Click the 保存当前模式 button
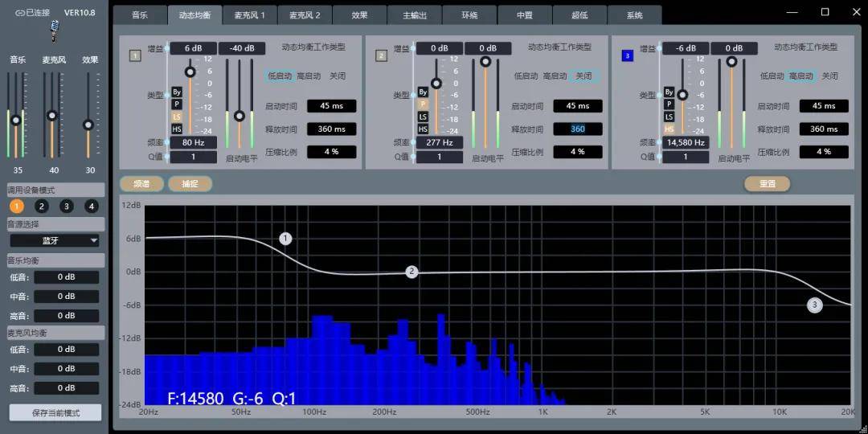 coord(55,412)
